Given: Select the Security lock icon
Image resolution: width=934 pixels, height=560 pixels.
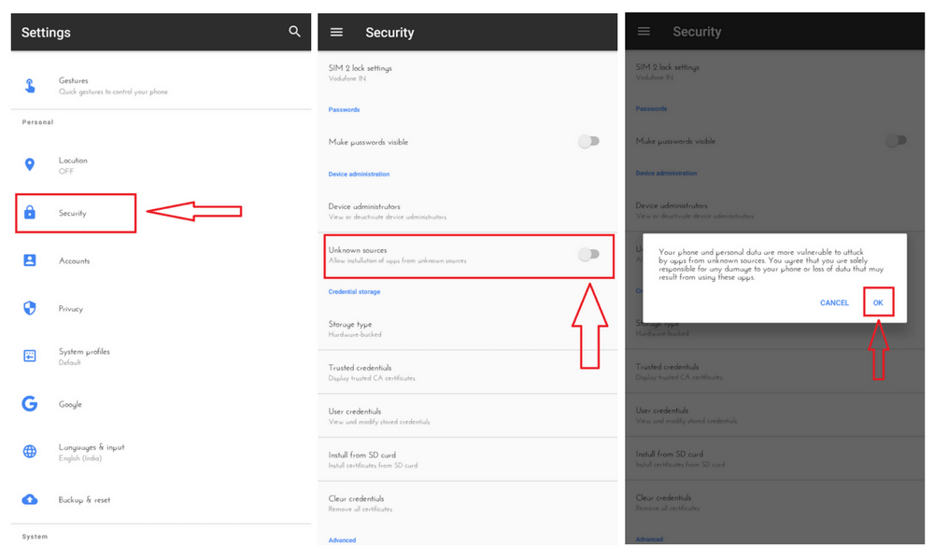Looking at the screenshot, I should click(30, 213).
